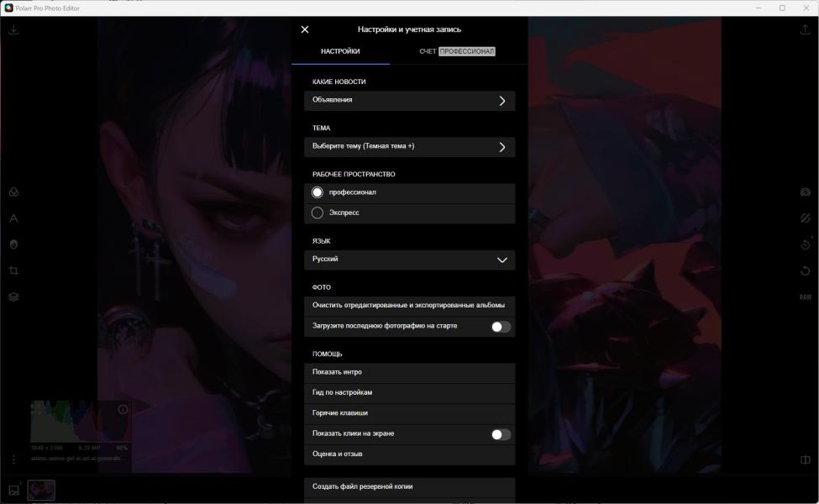Viewport: 819px width, 504px height.
Task: Click the photo library icon bottom-left
Action: click(13, 490)
